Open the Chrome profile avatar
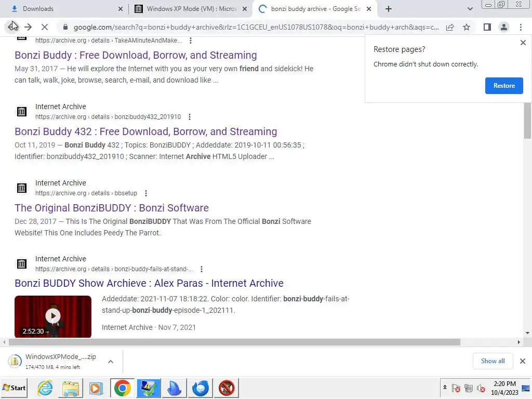The image size is (532, 399). coord(504,27)
